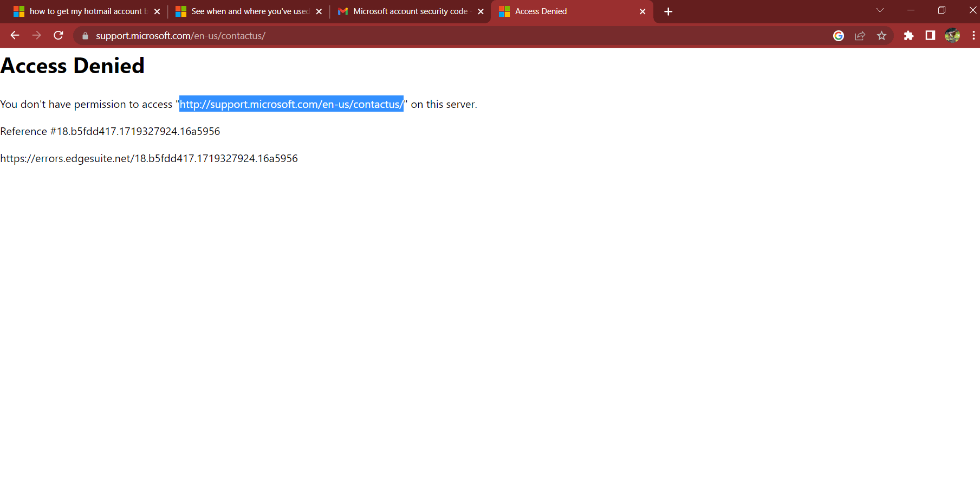Toggle the browser side panel
The width and height of the screenshot is (980, 502).
click(x=930, y=36)
